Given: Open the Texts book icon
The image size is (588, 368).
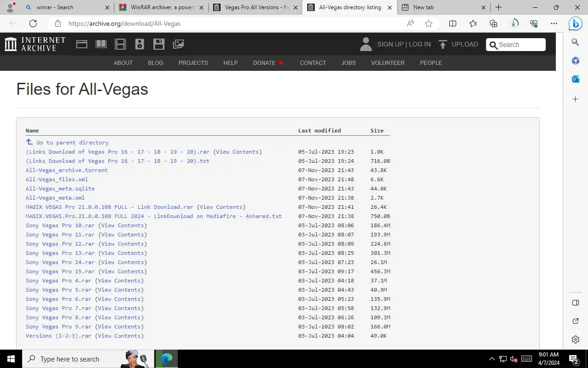Looking at the screenshot, I should [101, 44].
